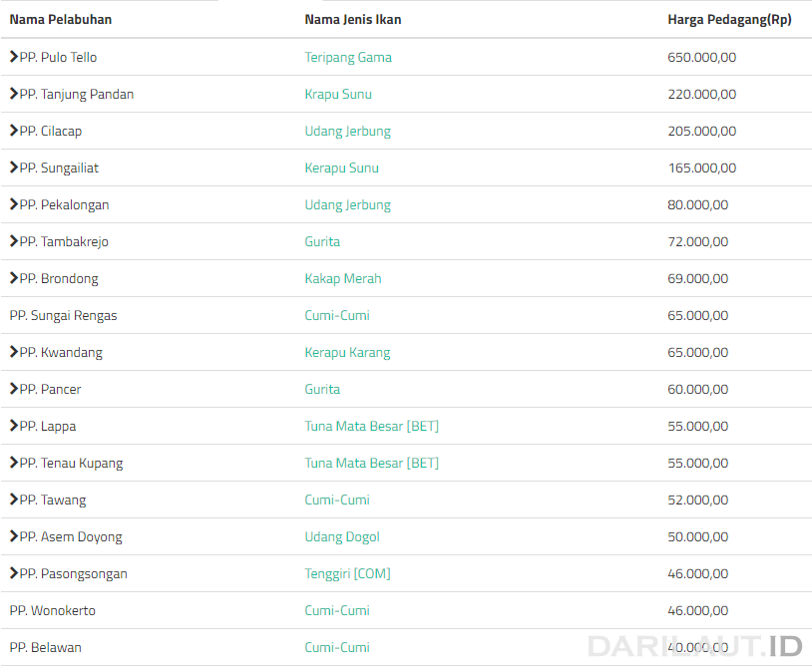812x666 pixels.
Task: Click the chevron beside PP. Pekalongan
Action: point(14,204)
